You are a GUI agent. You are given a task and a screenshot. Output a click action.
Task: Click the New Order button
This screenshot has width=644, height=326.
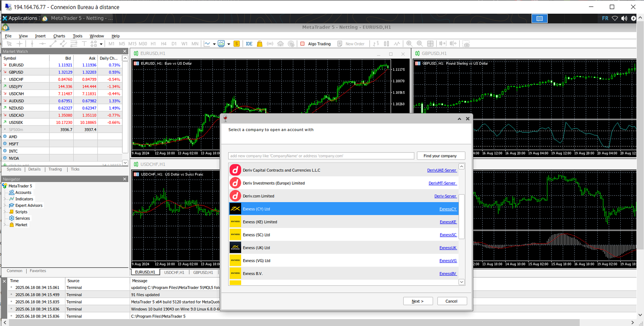coord(351,44)
